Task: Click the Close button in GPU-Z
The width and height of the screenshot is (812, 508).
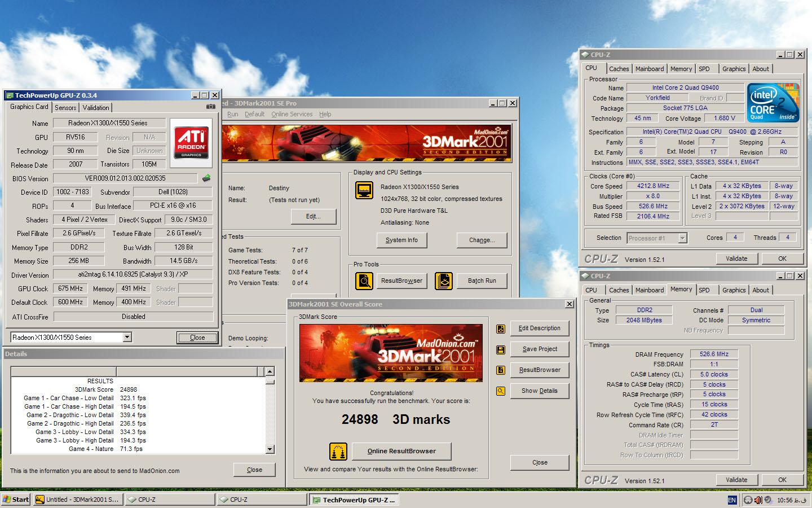Action: point(197,338)
